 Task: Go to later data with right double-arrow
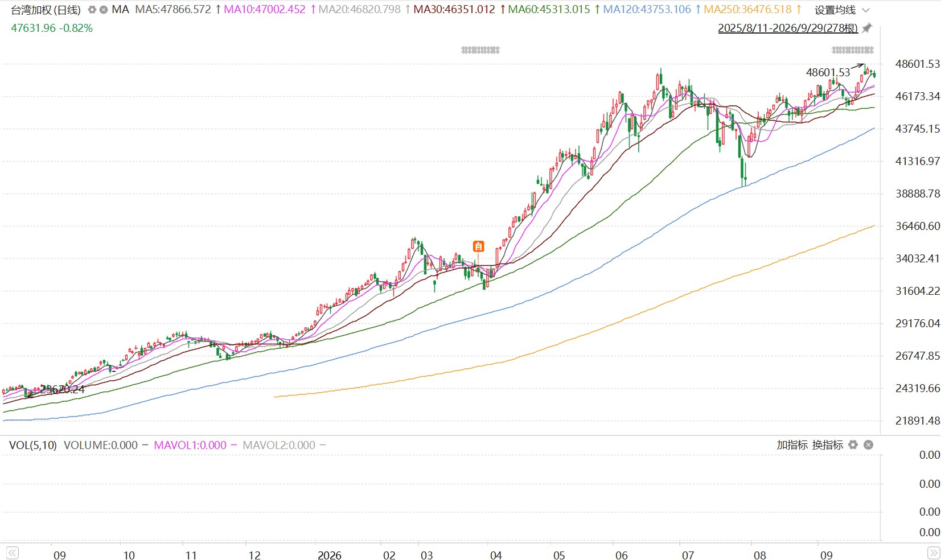pos(934,553)
